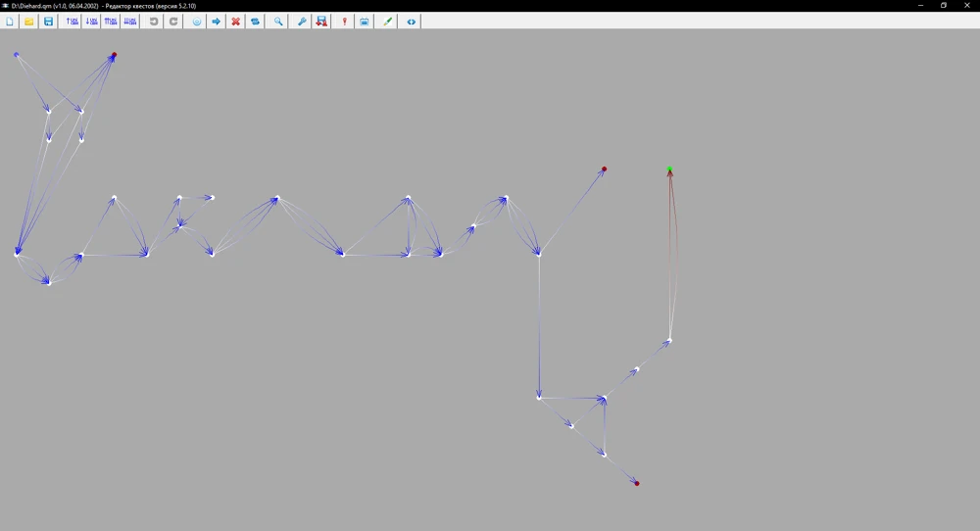The height and width of the screenshot is (531, 980).
Task: Close the quest editor window
Action: click(x=967, y=6)
